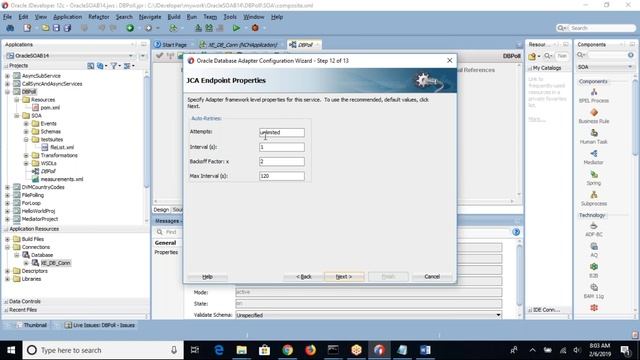Viewport: 640px width, 360px height.
Task: Close the Database Adapter wizard dialog
Action: pos(449,60)
